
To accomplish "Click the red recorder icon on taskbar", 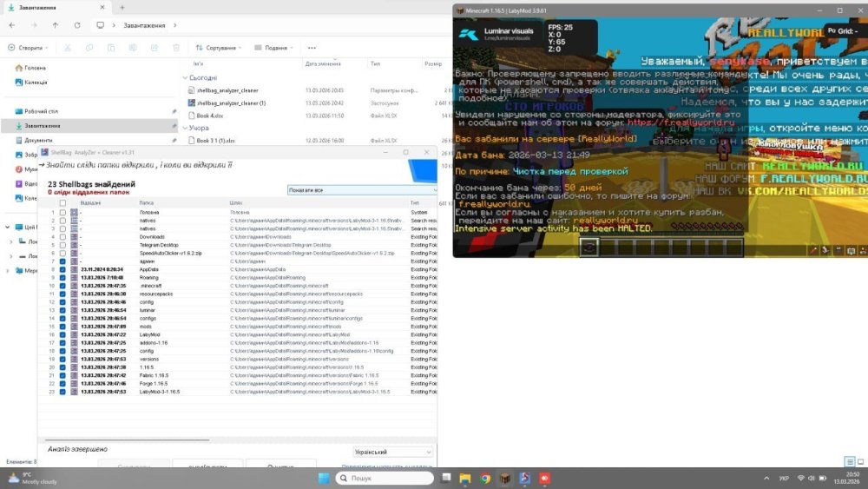I will click(x=545, y=478).
